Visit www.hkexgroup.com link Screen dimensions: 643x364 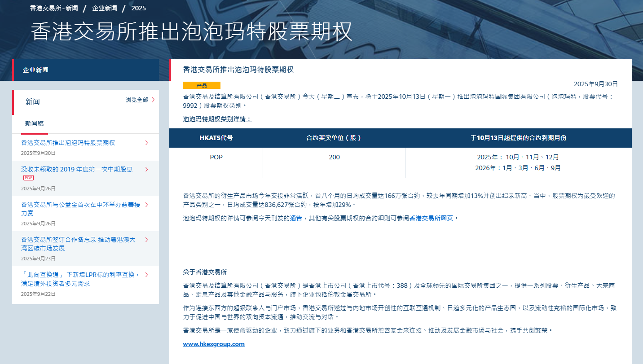click(x=214, y=344)
